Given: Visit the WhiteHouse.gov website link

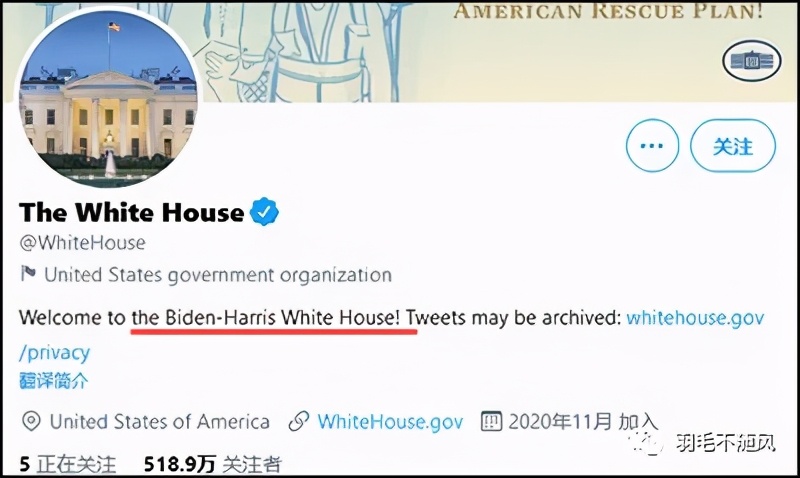Looking at the screenshot, I should pos(390,421).
